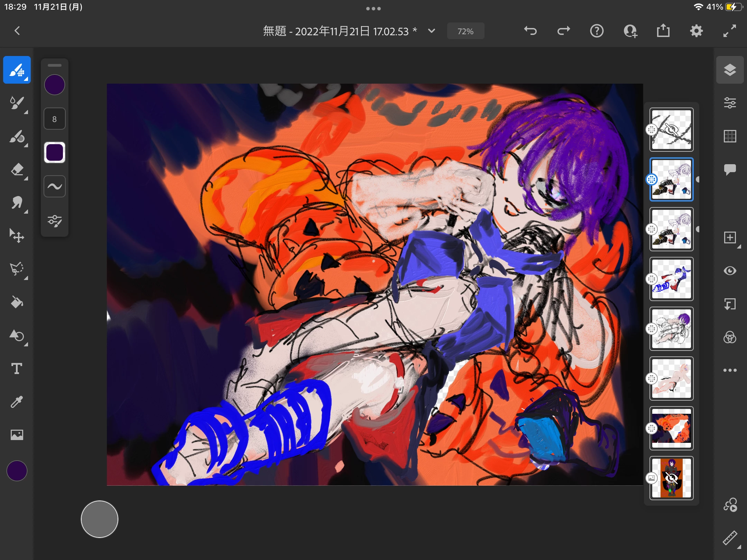Viewport: 747px width, 560px height.
Task: Select the Eyedropper tool
Action: (17, 402)
